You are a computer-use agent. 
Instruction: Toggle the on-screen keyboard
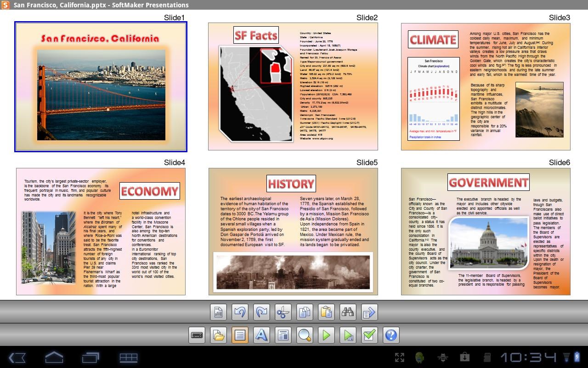pos(198,335)
